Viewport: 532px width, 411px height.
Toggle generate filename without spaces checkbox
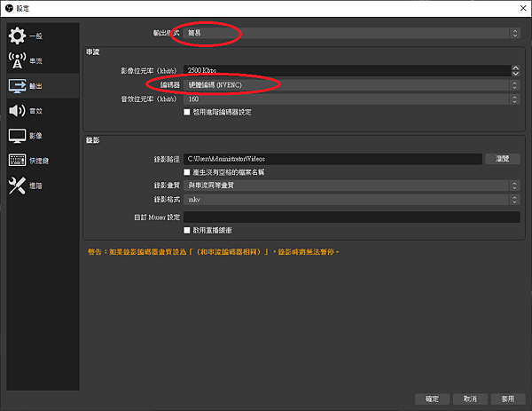[x=186, y=172]
